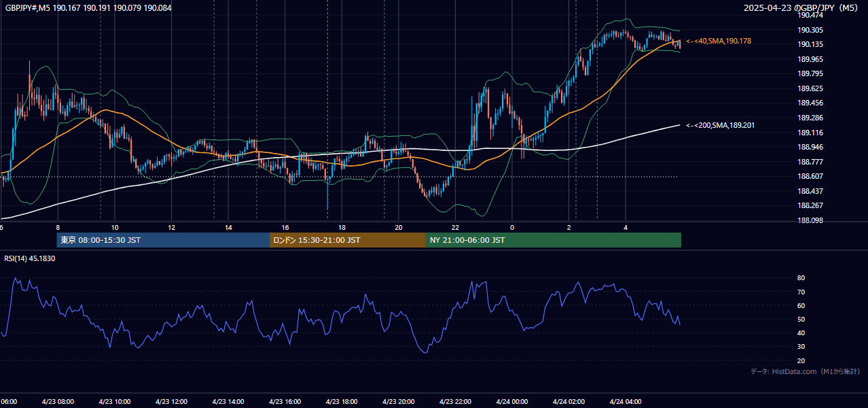Click the ロンドン 15:30-21:00 JST session bar
868x408 pixels.
point(348,240)
